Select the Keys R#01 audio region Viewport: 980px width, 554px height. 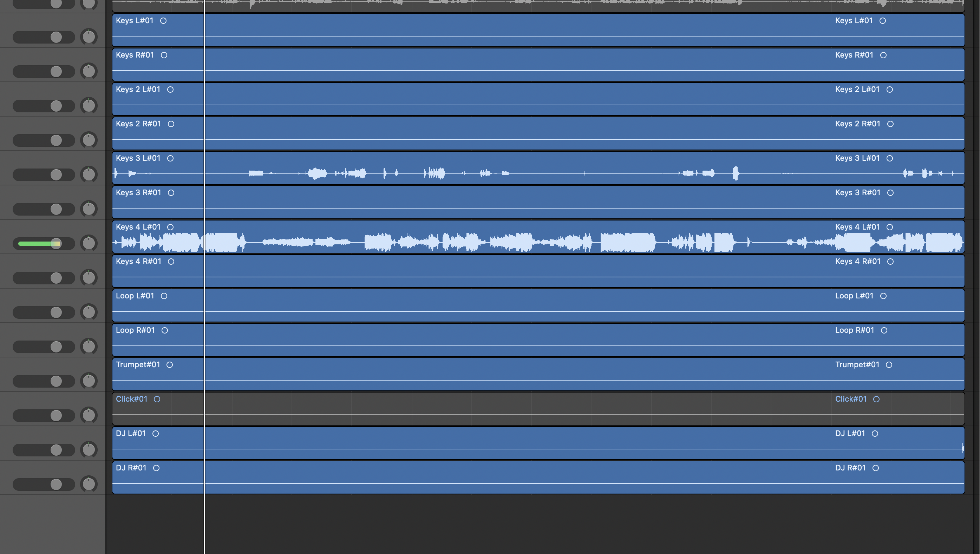[x=538, y=65]
